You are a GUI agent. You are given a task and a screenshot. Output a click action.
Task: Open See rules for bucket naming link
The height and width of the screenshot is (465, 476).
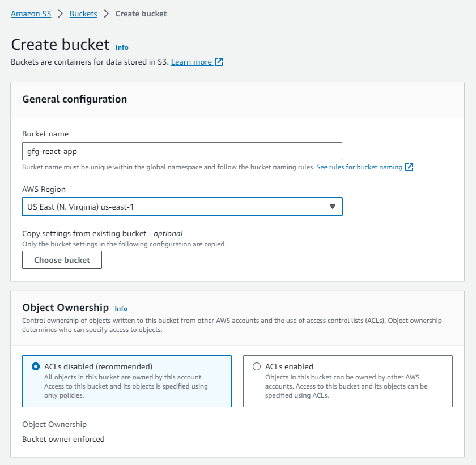click(359, 167)
